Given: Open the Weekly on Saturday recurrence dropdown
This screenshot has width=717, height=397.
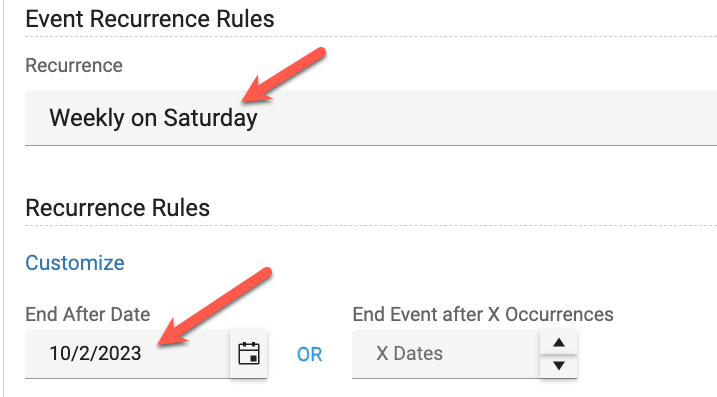Looking at the screenshot, I should pyautogui.click(x=371, y=118).
